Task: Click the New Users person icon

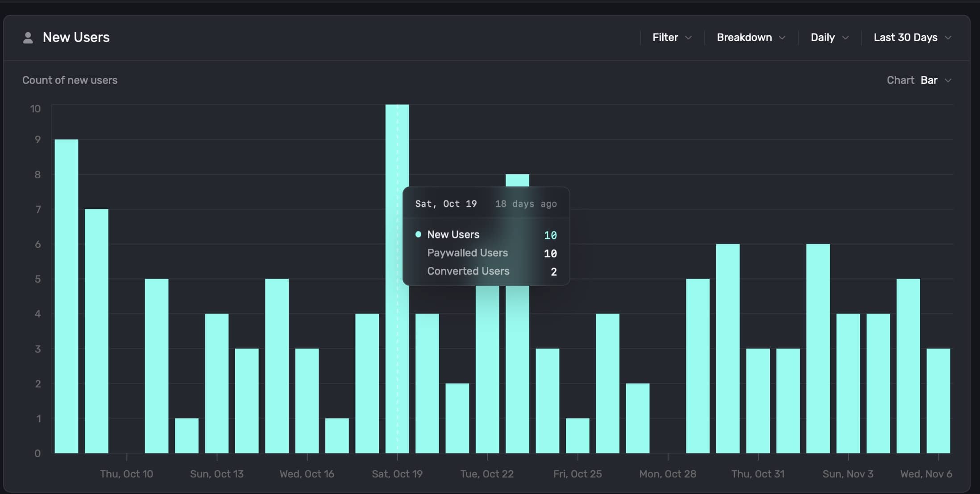Action: [x=28, y=38]
